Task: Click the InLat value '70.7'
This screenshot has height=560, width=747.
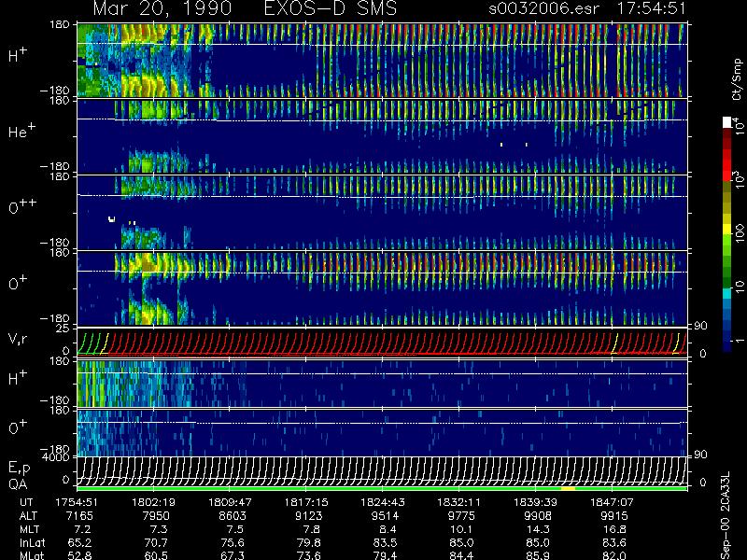Action: (156, 542)
